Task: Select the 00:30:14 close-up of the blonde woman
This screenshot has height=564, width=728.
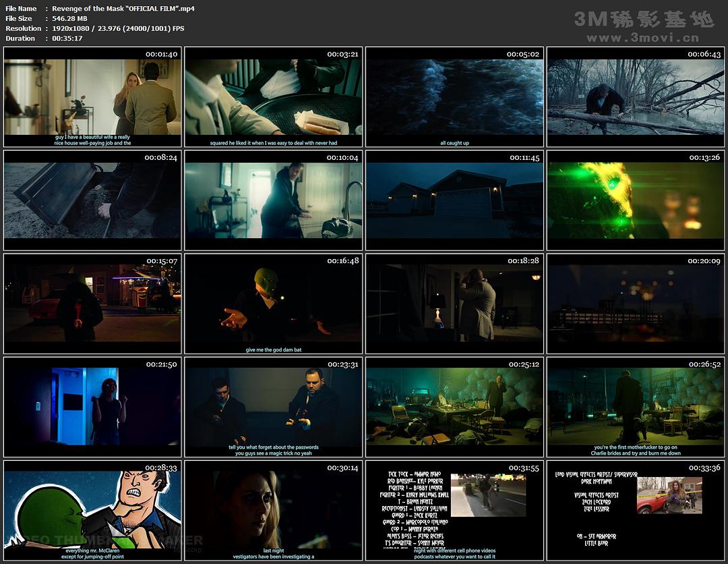Action: tap(273, 510)
